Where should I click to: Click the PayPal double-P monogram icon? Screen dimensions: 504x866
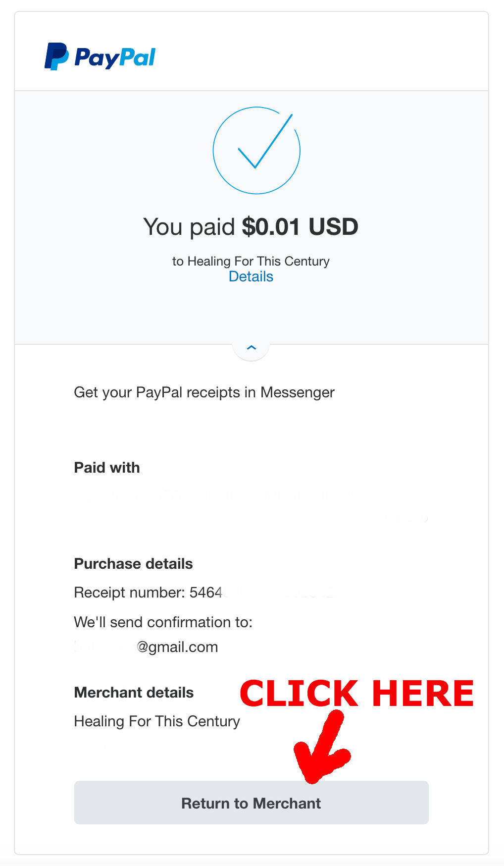pos(56,56)
